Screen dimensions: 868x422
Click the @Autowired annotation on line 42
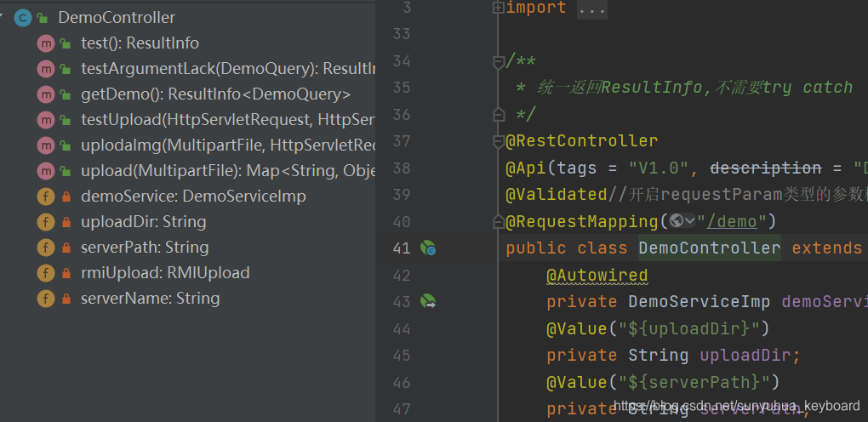597,276
